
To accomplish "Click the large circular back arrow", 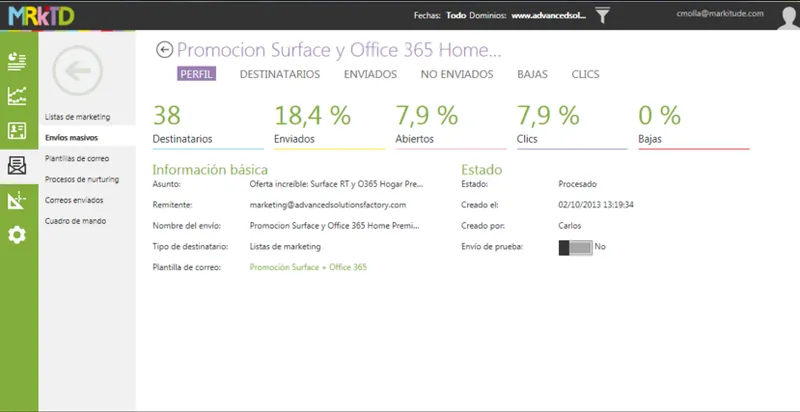I will [x=78, y=71].
